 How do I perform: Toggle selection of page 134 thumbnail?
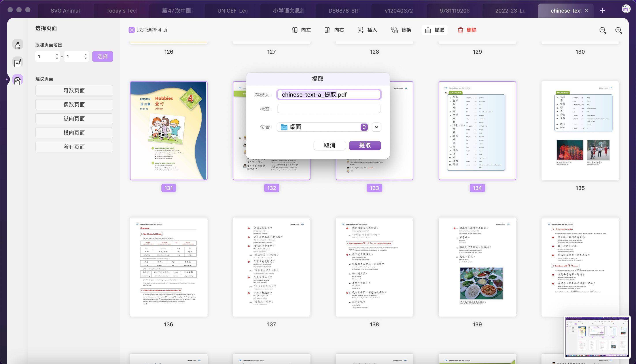477,131
